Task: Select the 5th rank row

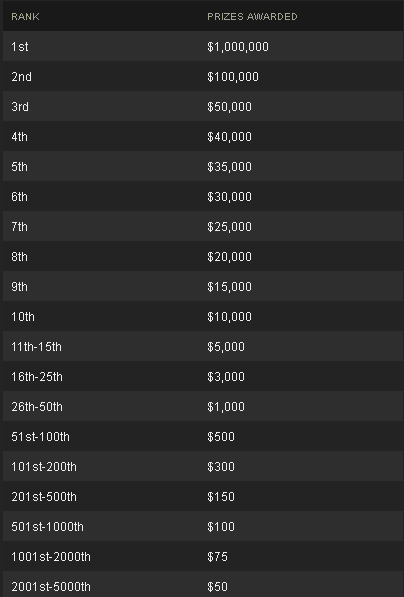Action: click(x=203, y=166)
